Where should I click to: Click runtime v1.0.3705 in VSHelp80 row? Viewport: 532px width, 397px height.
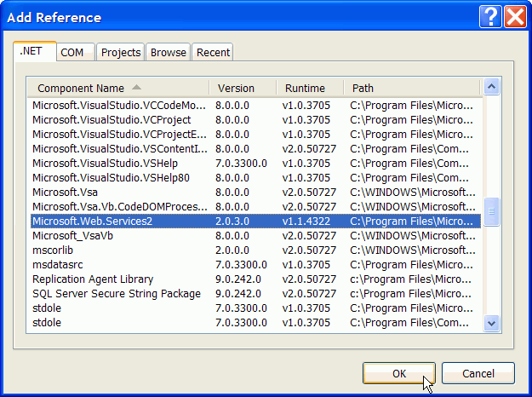pos(306,178)
